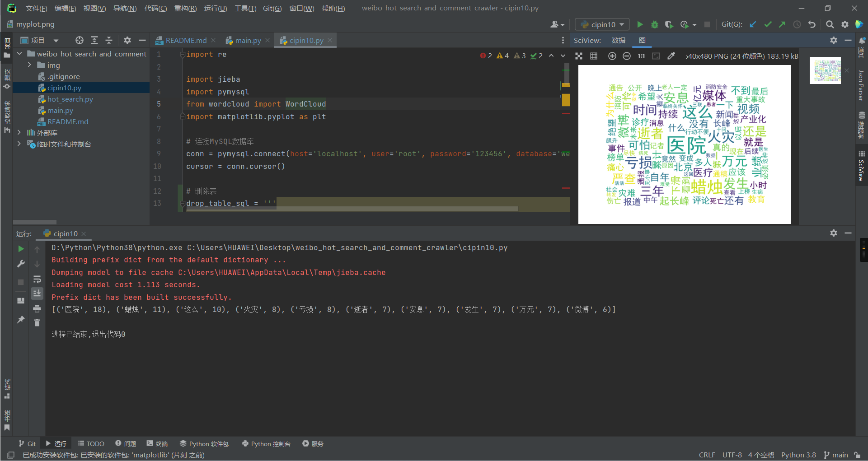Expand 临时文件和控制台 node
Image resolution: width=868 pixels, height=461 pixels.
(19, 144)
